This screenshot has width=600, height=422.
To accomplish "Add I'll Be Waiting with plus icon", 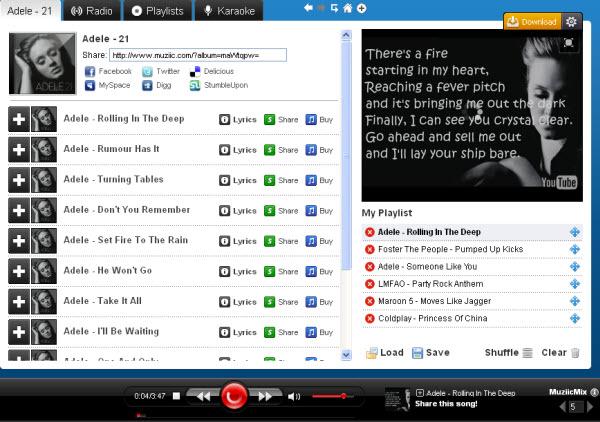I will pos(19,332).
